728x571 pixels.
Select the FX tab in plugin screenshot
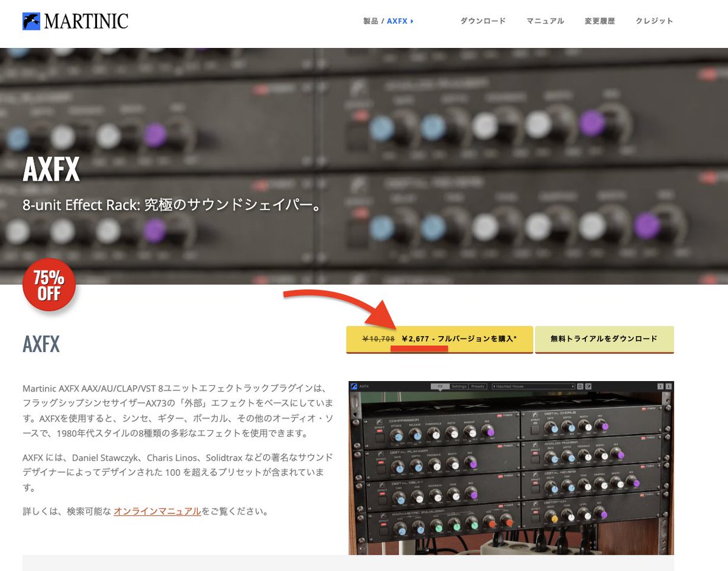click(440, 386)
